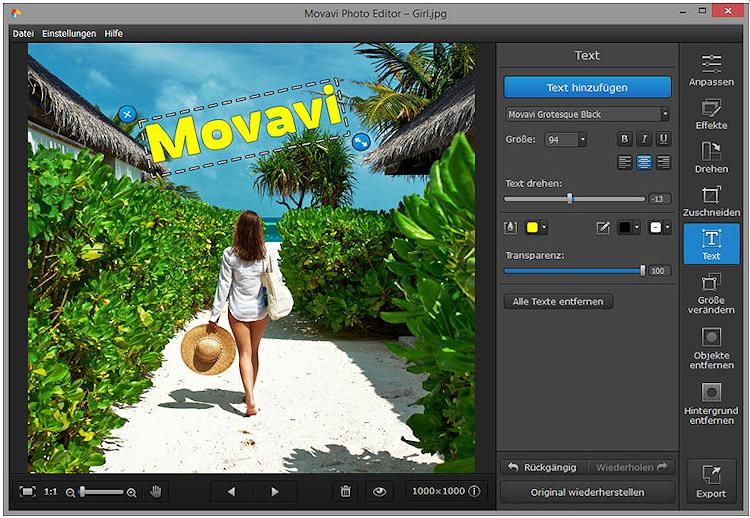Click the Transparenz slider handle
Image resolution: width=750 pixels, height=518 pixels.
643,271
